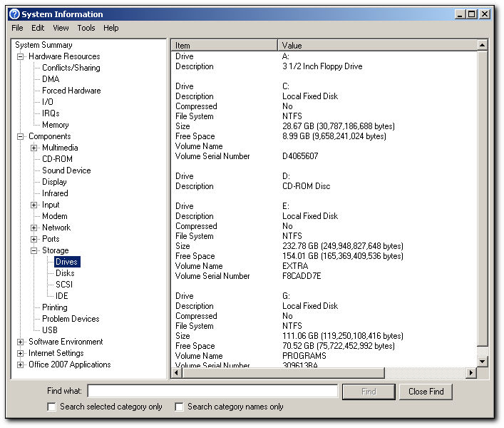Viewport: 504px width, 428px height.
Task: Click the C: drive size 28.67 GB value
Action: [339, 126]
